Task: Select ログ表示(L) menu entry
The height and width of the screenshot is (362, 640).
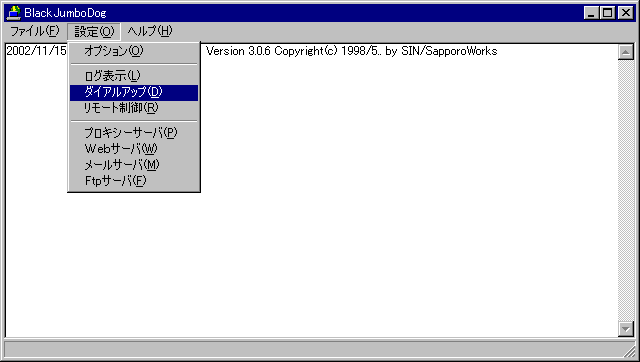Action: (134, 76)
